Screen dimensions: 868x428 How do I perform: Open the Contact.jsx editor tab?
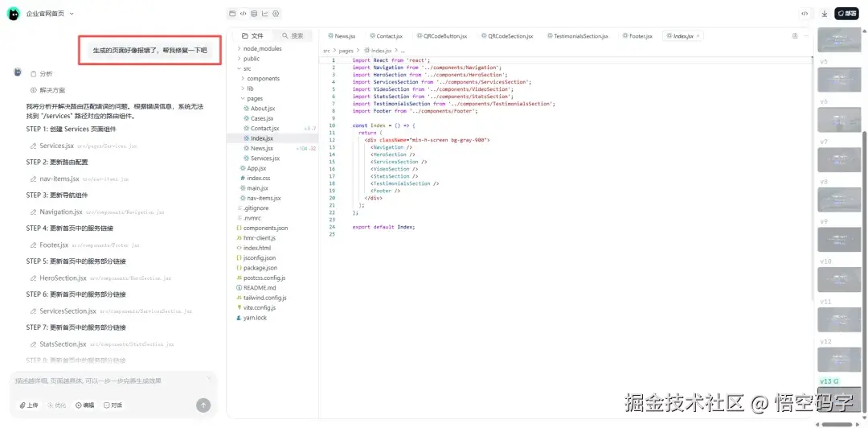pos(386,36)
